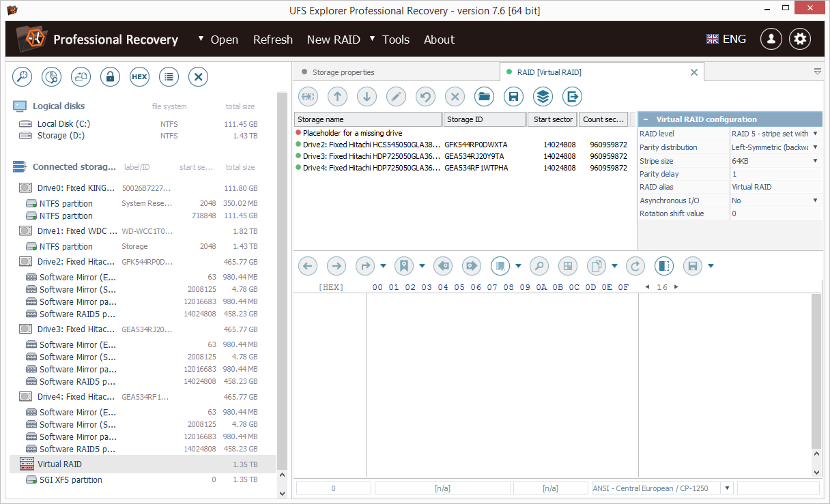Image resolution: width=830 pixels, height=504 pixels.
Task: Open the user account icon in header
Action: coord(771,39)
